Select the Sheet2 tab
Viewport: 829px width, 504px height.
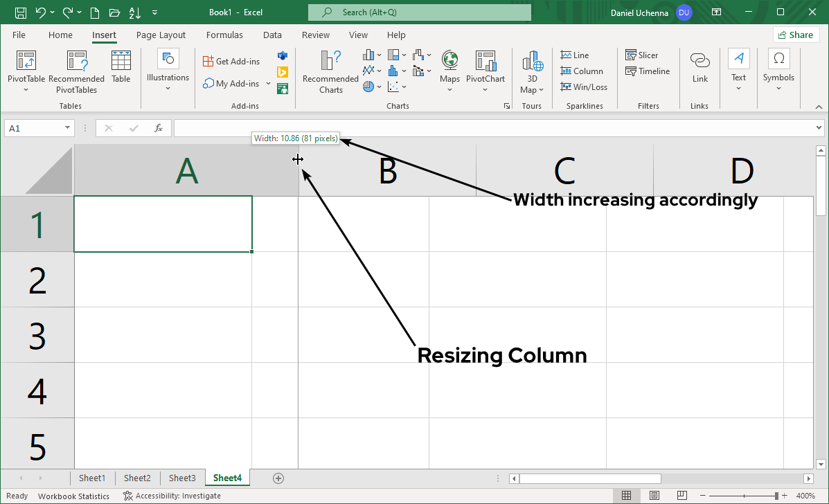136,478
